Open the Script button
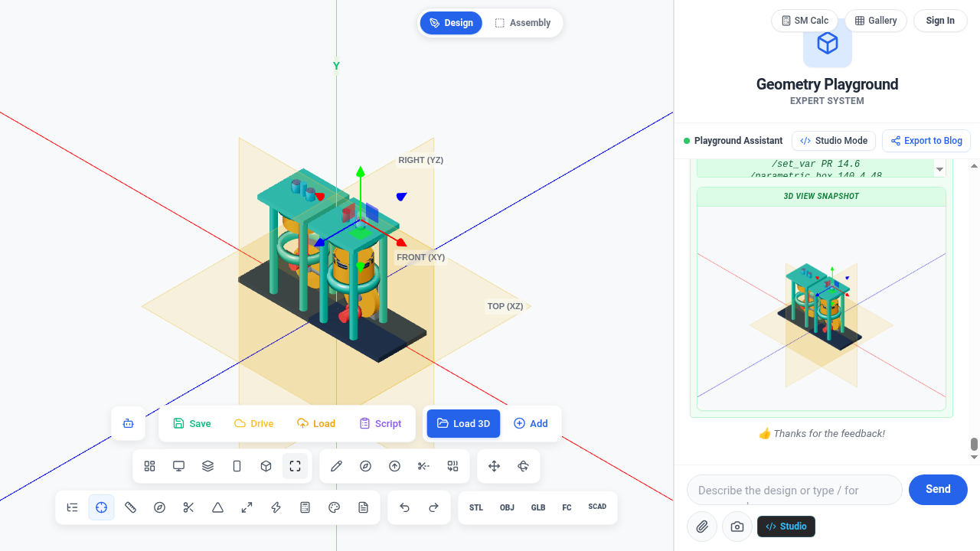 pyautogui.click(x=381, y=423)
